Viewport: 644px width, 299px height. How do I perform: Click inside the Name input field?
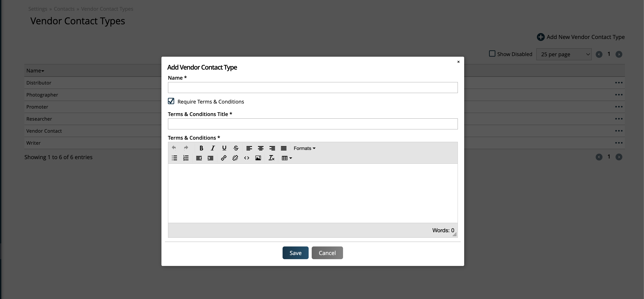click(x=313, y=87)
